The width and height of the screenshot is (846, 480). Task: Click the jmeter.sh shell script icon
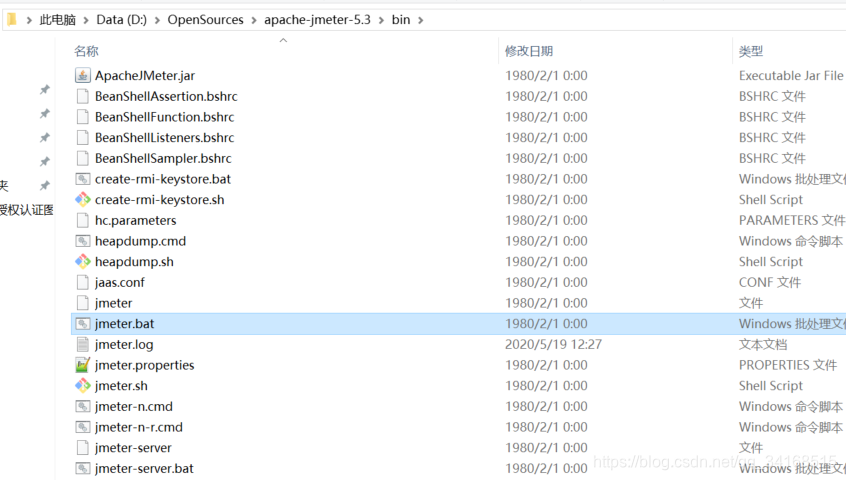coord(83,386)
